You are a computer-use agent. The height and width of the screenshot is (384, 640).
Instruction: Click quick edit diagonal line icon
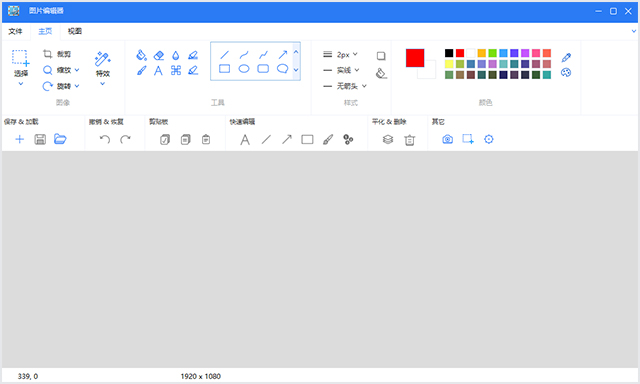266,140
